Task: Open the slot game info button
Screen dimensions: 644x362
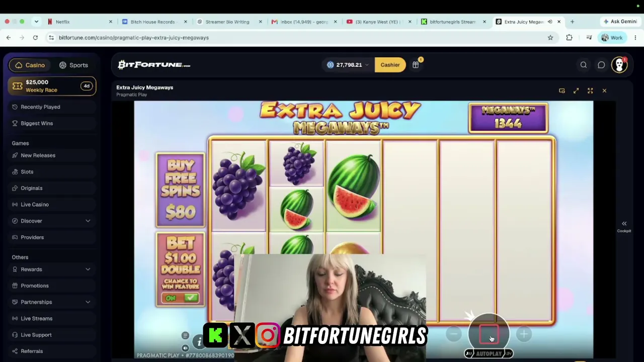Action: click(199, 342)
